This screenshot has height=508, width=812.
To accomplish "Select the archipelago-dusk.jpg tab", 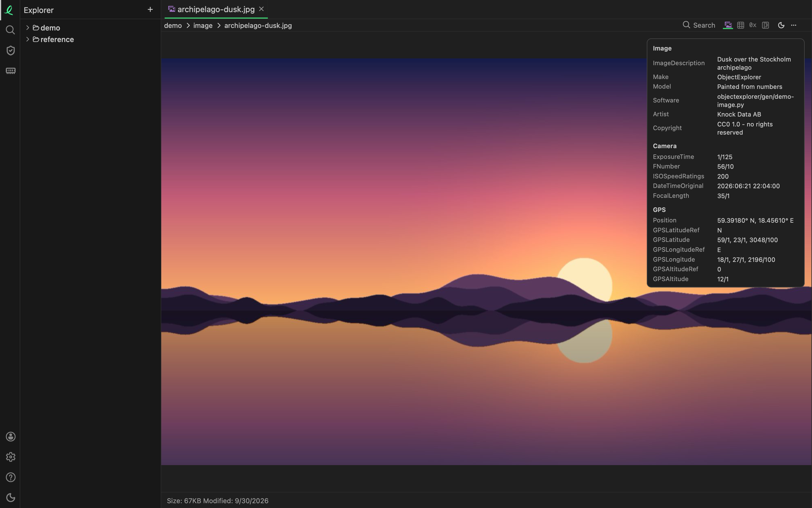I will click(216, 9).
